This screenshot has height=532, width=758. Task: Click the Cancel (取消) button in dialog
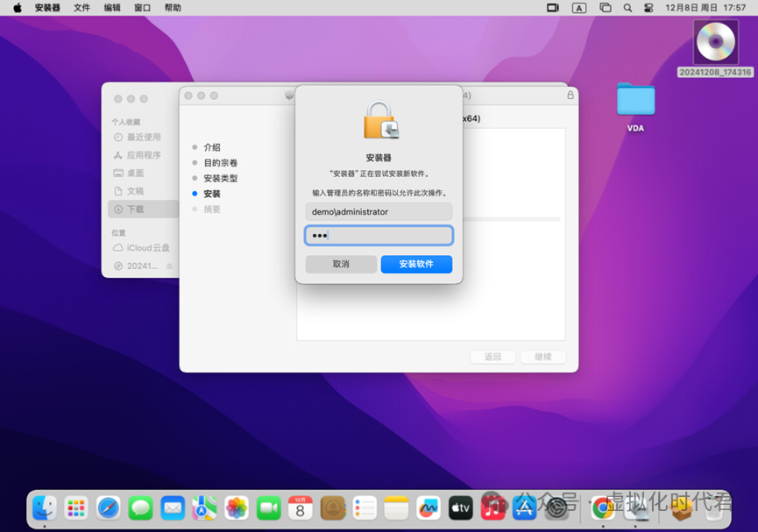tap(341, 264)
